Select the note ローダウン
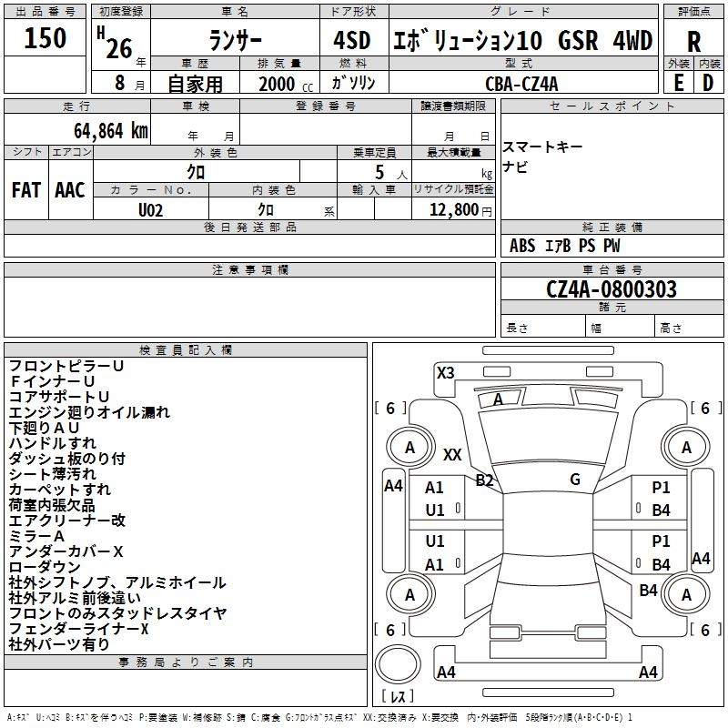This screenshot has width=728, height=728. point(45,567)
